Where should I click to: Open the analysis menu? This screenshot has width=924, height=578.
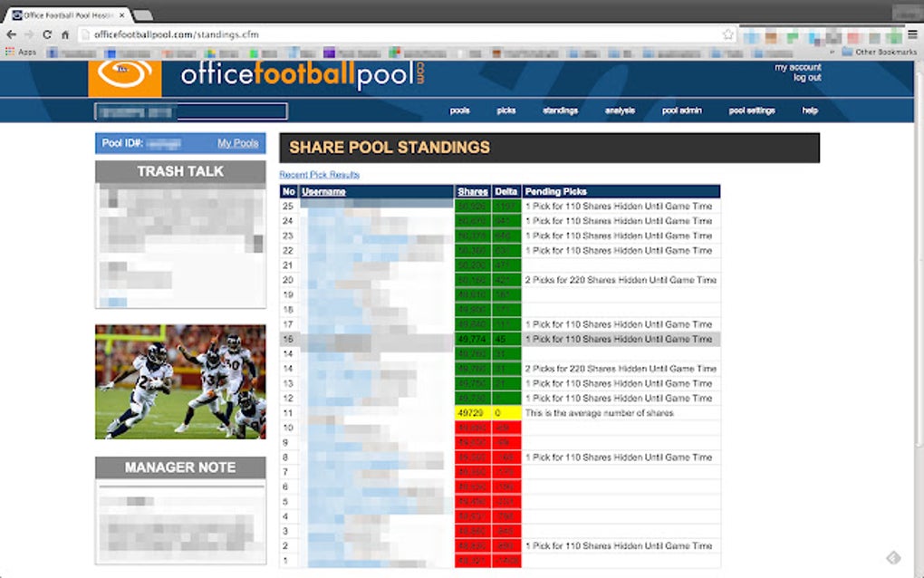[x=620, y=110]
